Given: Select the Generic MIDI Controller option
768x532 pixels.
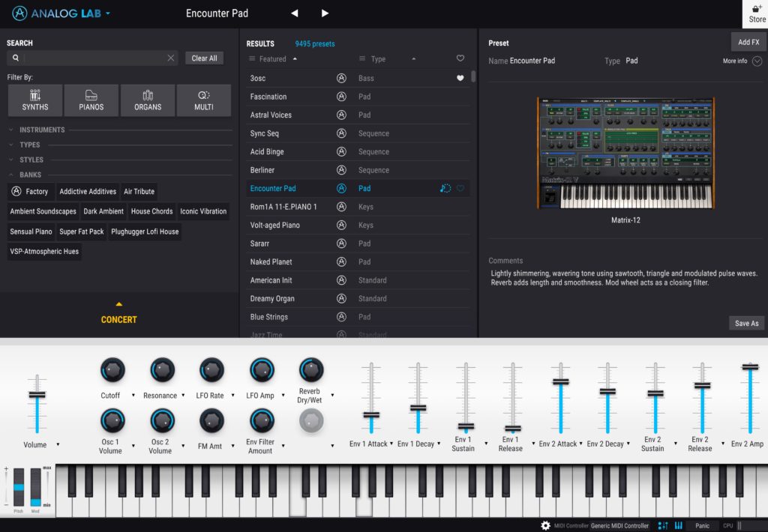Looking at the screenshot, I should (619, 526).
